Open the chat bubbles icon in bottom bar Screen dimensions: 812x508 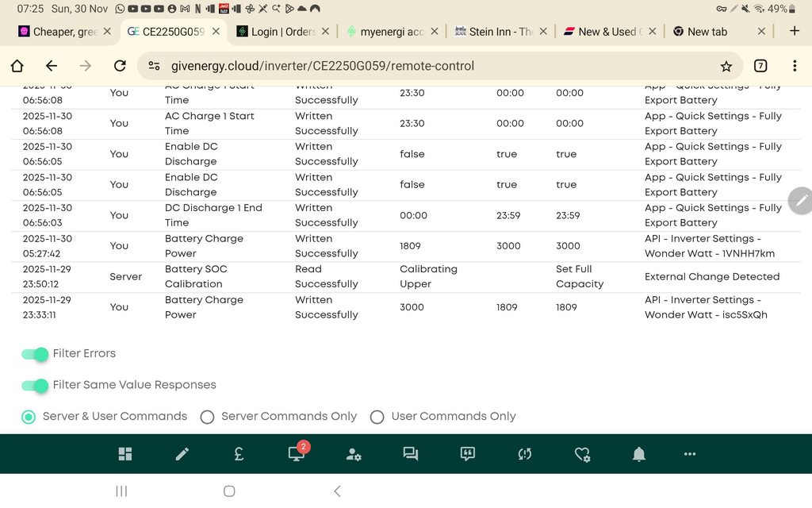tap(410, 454)
